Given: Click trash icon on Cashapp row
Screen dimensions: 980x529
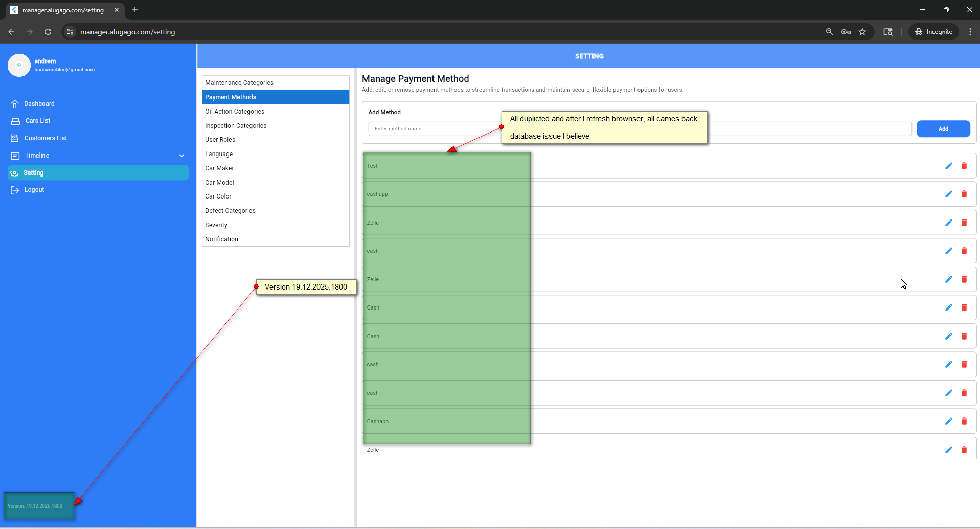Looking at the screenshot, I should (964, 421).
